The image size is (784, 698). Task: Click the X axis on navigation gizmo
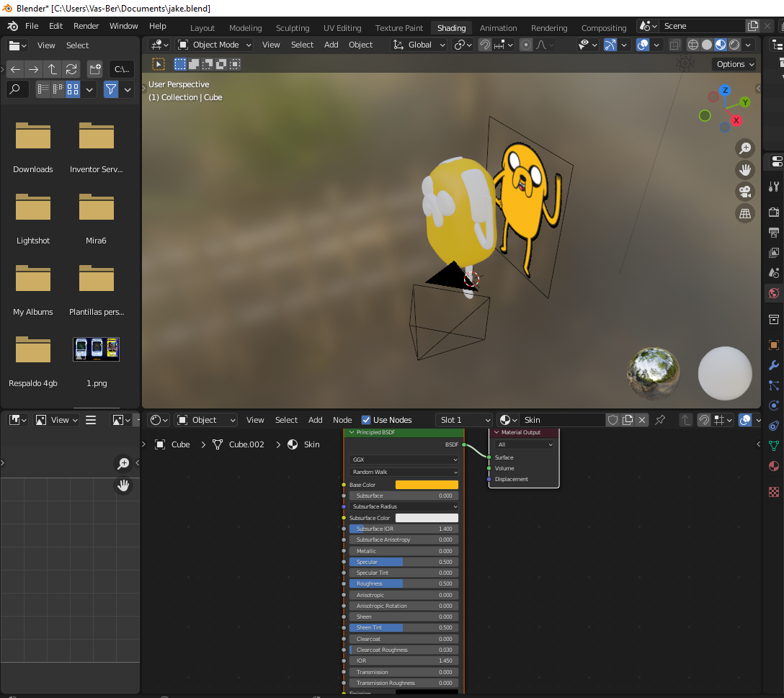736,120
